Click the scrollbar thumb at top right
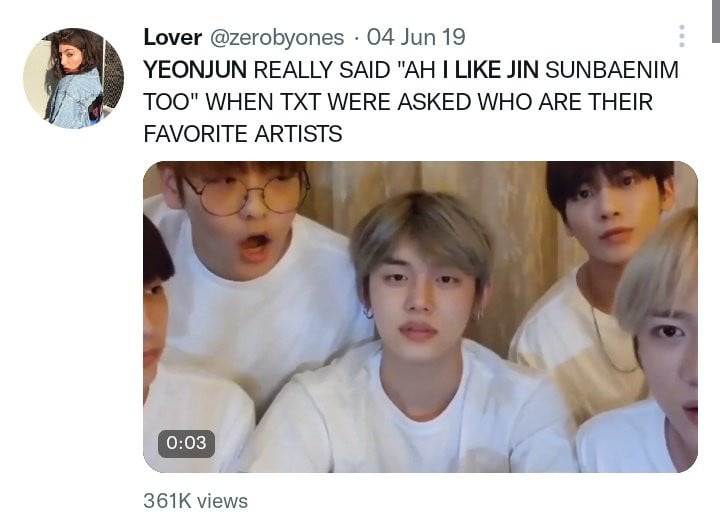The height and width of the screenshot is (518, 720). (x=716, y=21)
